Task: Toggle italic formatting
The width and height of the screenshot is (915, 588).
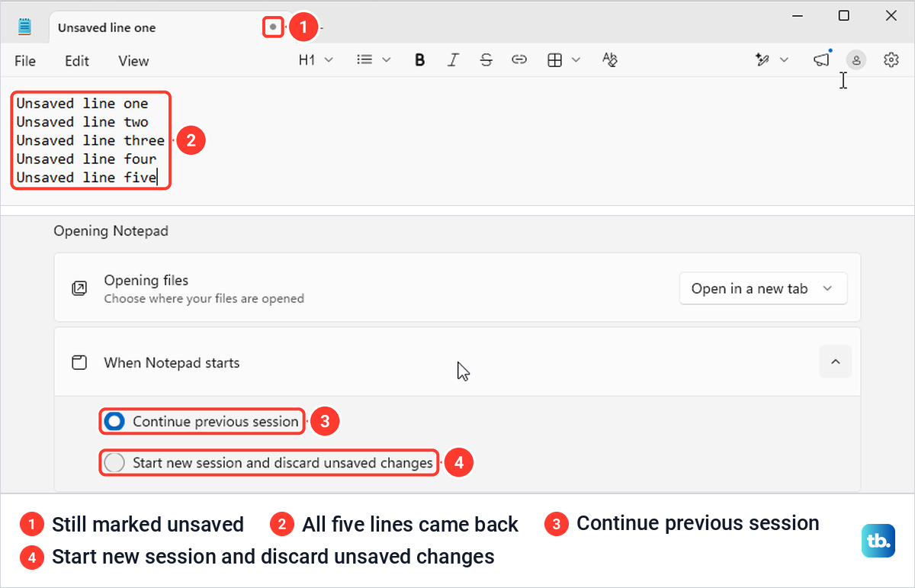Action: click(x=453, y=60)
